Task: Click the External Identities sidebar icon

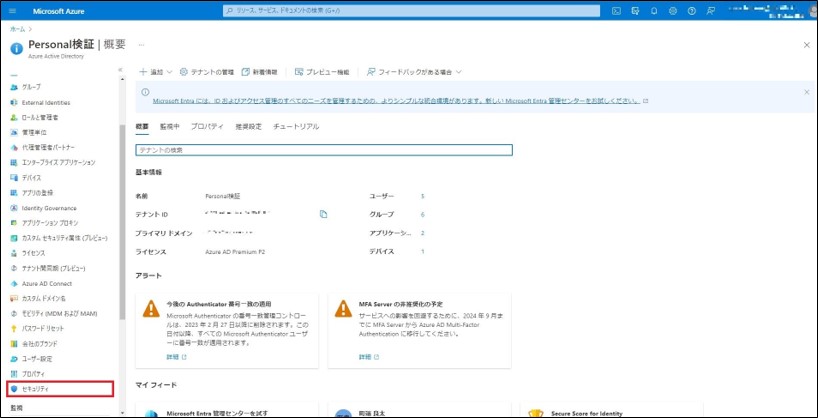Action: coord(14,102)
